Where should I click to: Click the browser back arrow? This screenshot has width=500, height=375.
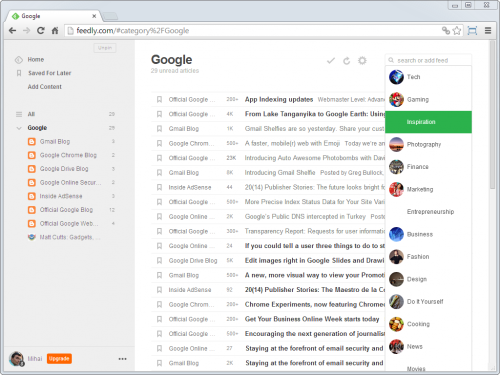(x=13, y=31)
